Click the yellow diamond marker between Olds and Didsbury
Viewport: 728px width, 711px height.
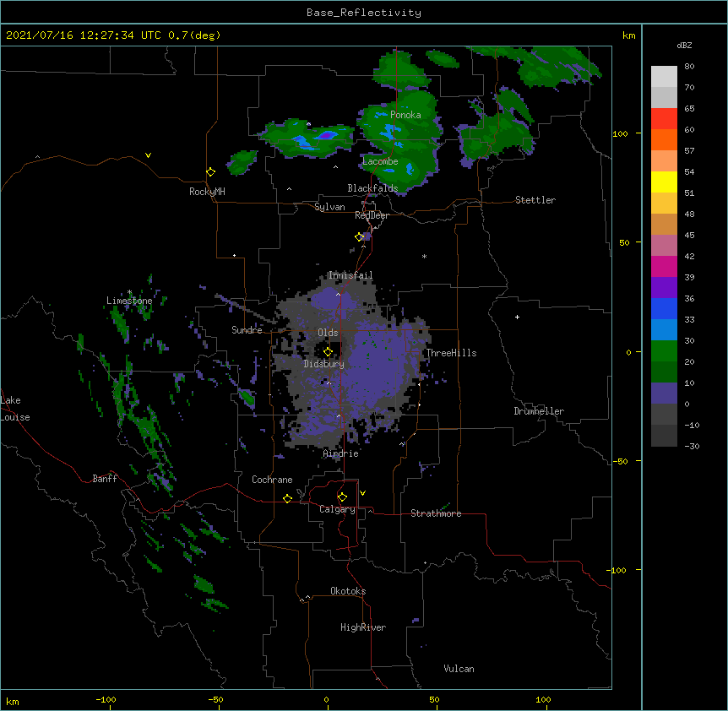[328, 352]
